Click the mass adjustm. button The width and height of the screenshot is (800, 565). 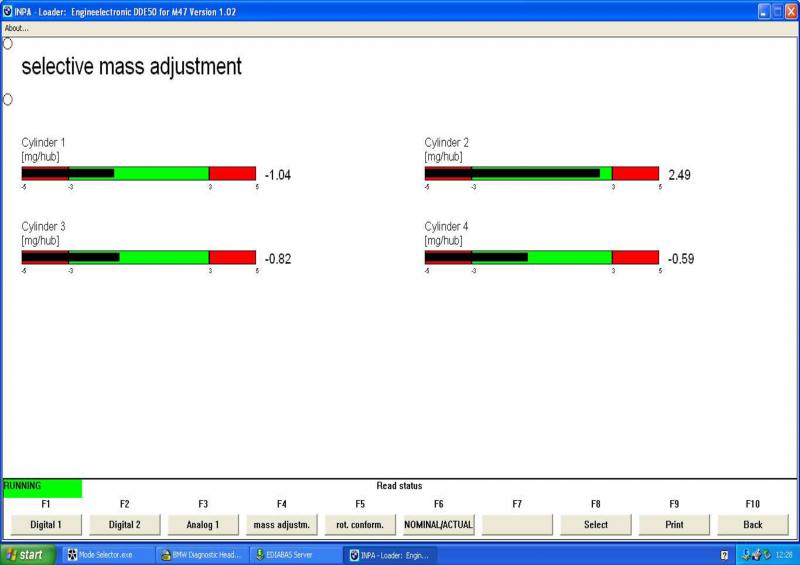[281, 524]
